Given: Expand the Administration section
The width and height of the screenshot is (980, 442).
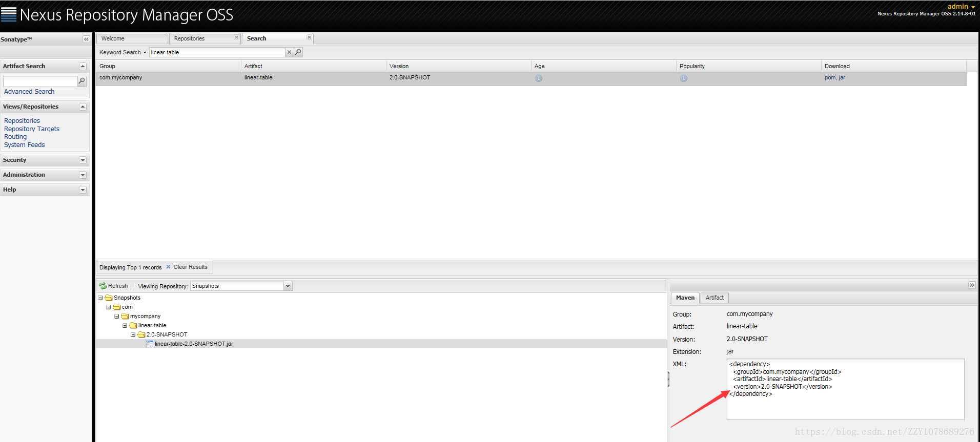Looking at the screenshot, I should tap(83, 175).
